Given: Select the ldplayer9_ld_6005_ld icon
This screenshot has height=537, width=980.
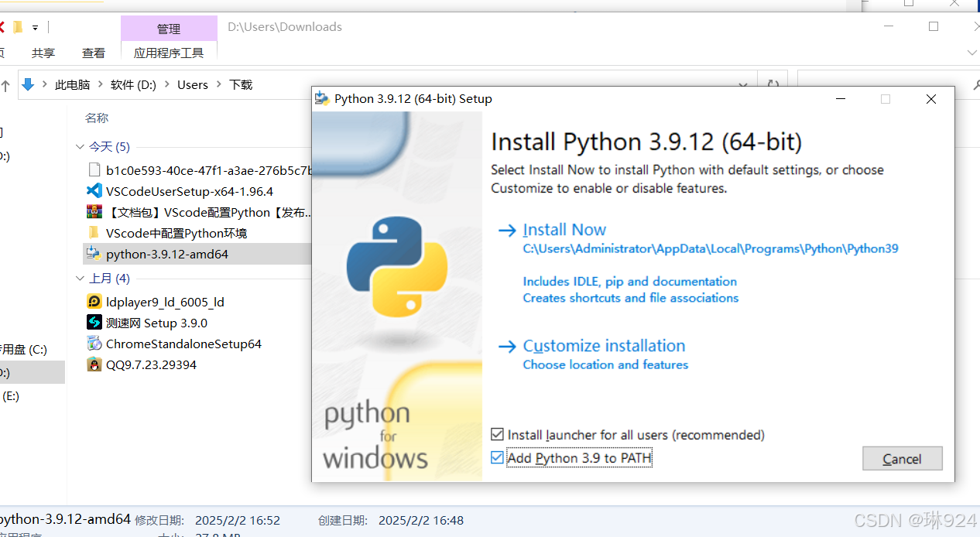Looking at the screenshot, I should pyautogui.click(x=94, y=302).
